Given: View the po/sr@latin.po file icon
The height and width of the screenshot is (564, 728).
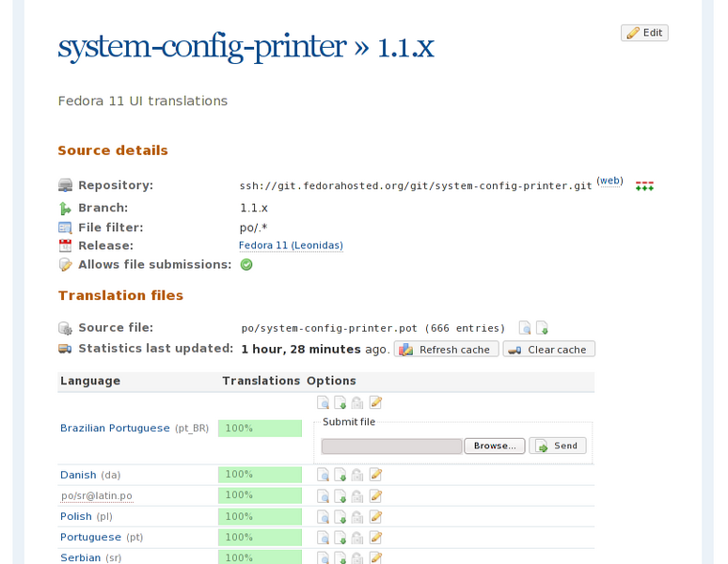Looking at the screenshot, I should pyautogui.click(x=324, y=496).
